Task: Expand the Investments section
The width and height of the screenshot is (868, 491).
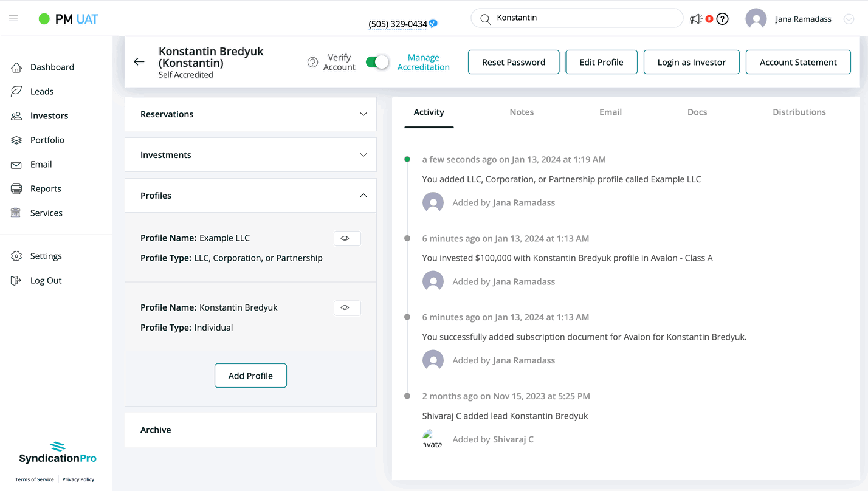Action: pyautogui.click(x=363, y=155)
